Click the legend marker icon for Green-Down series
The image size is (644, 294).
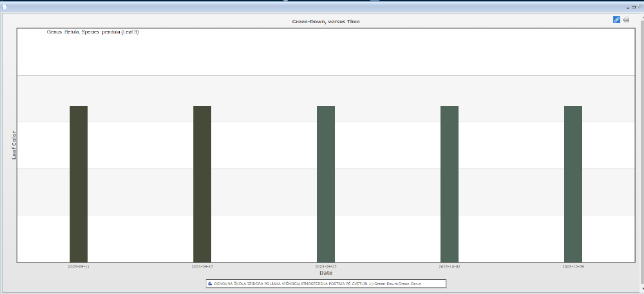click(210, 283)
